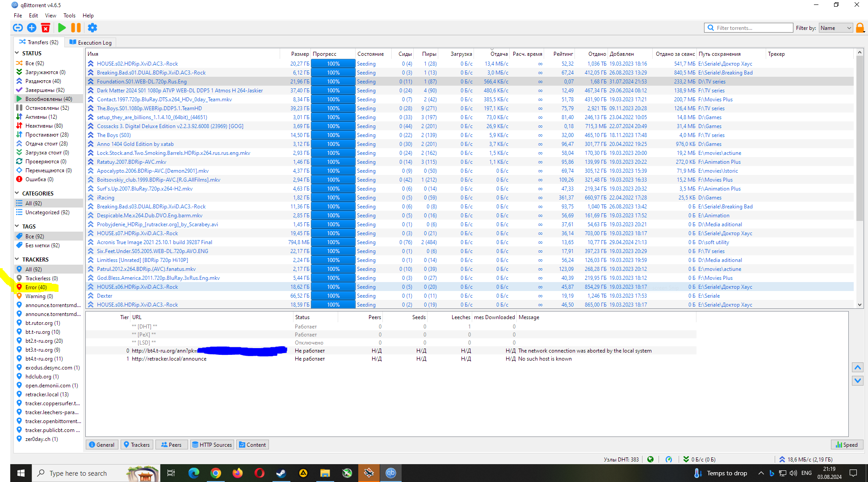Click the tracker move-down arrow button

[x=857, y=381]
